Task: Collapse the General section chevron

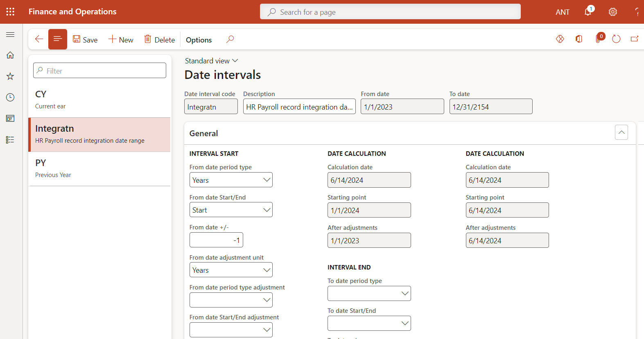Action: [x=621, y=132]
